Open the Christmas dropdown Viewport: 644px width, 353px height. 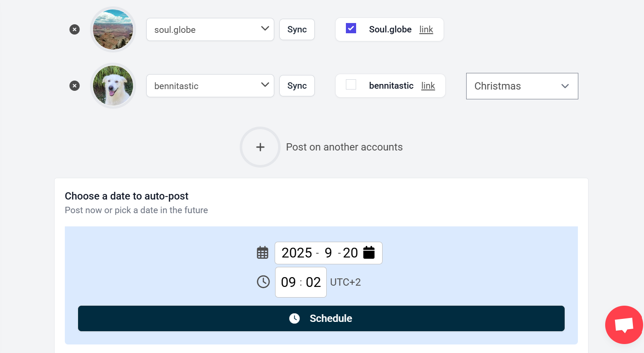522,86
